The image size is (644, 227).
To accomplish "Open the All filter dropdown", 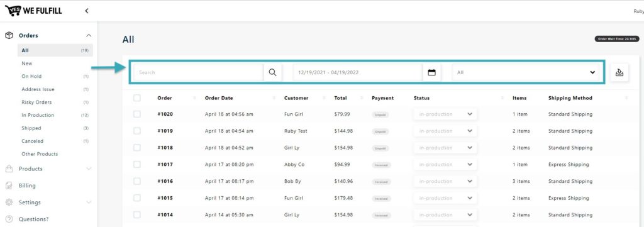I will pyautogui.click(x=526, y=72).
